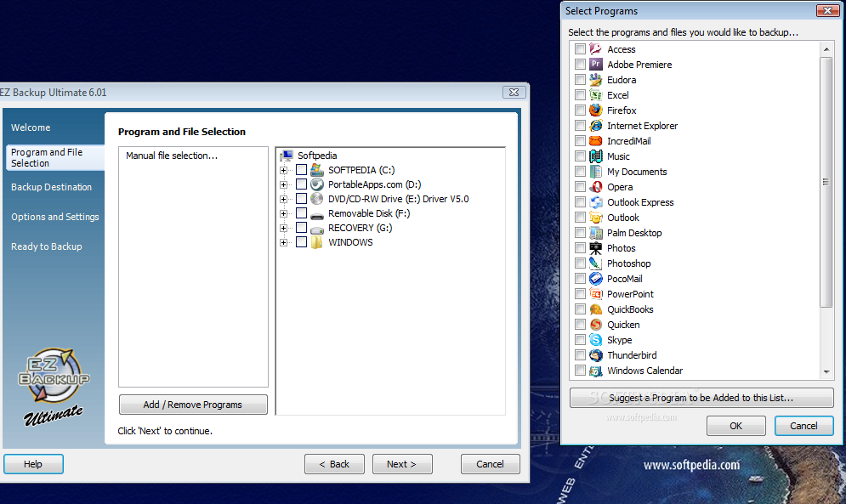Image resolution: width=846 pixels, height=504 pixels.
Task: Check the My Documents checkbox
Action: pyautogui.click(x=580, y=172)
